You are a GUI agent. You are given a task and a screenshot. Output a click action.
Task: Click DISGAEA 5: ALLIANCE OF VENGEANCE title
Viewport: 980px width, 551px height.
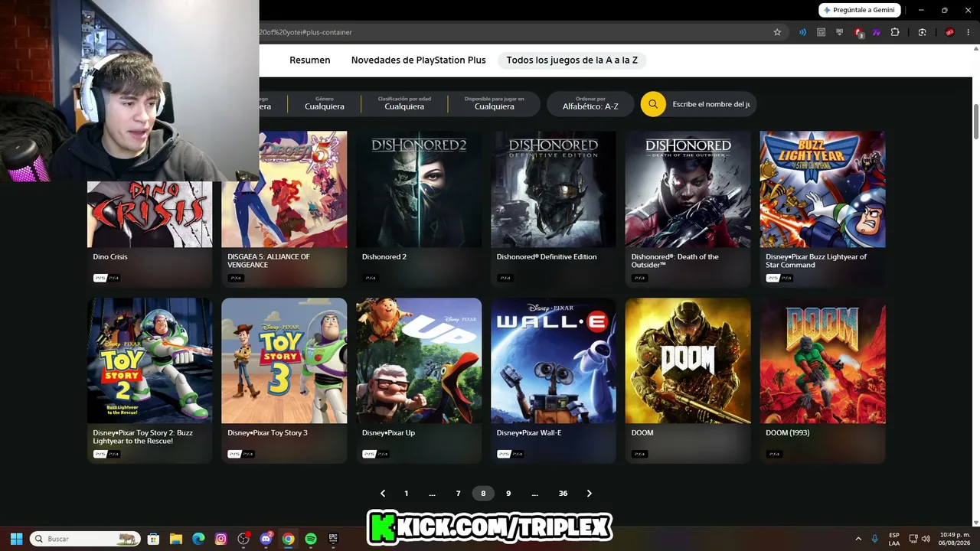click(x=269, y=261)
